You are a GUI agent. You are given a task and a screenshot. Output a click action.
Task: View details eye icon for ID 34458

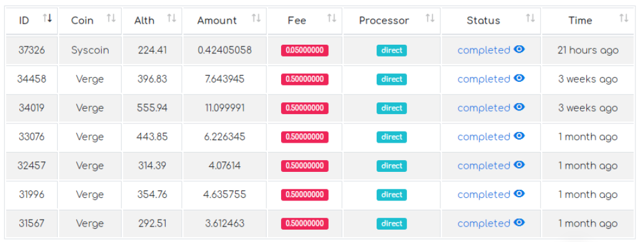519,78
